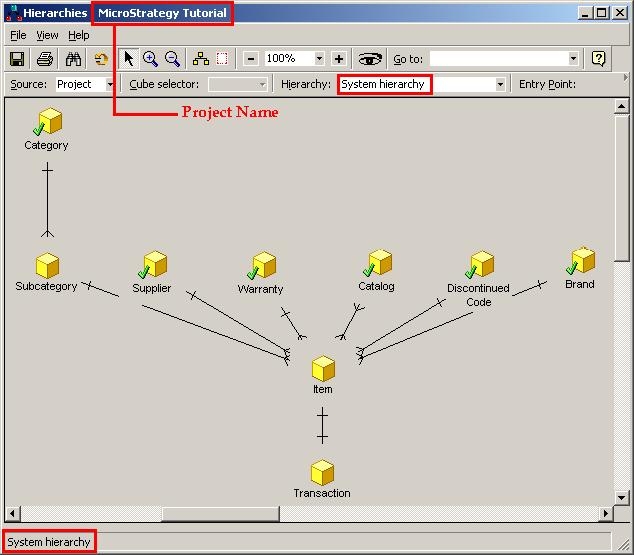
Task: Open the zoom percentage dropdown arrow
Action: (x=319, y=59)
